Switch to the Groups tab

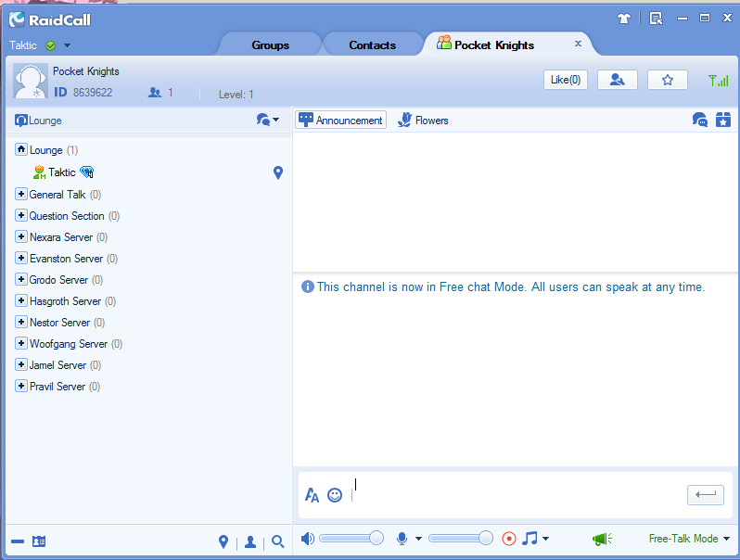(271, 45)
